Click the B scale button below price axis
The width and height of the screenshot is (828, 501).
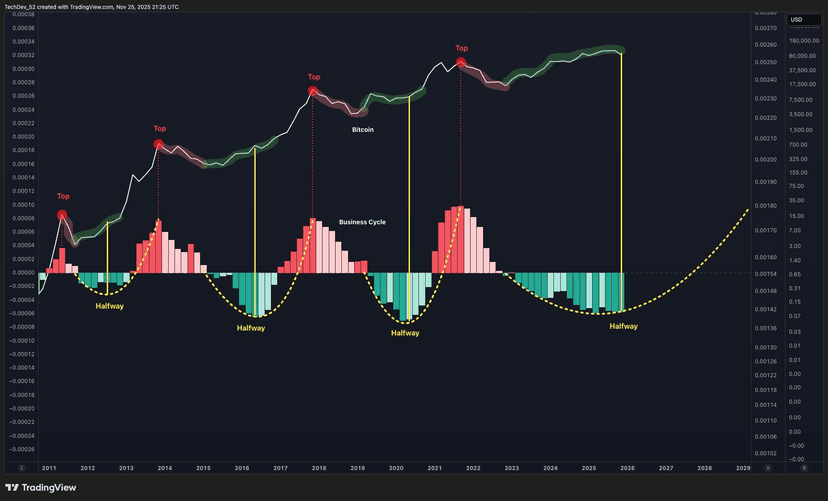click(x=804, y=467)
